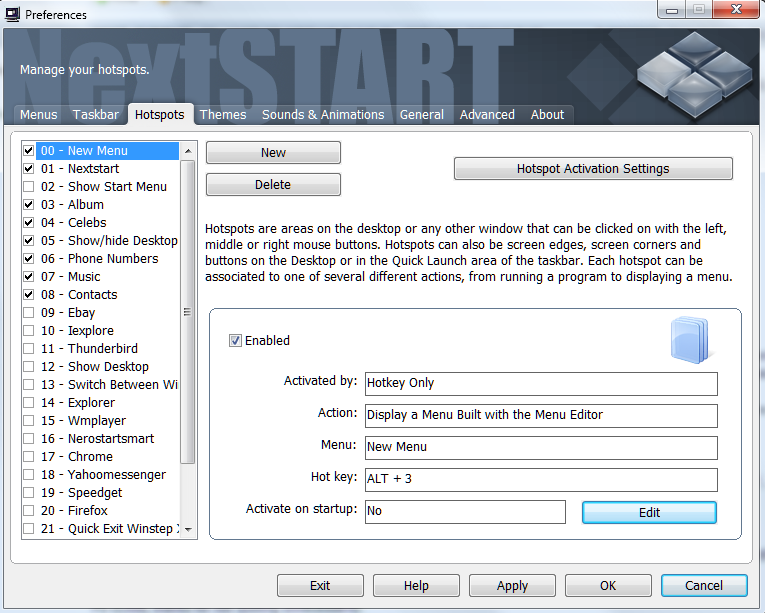Uncheck the 07 - Music hotspot checkbox

click(28, 277)
